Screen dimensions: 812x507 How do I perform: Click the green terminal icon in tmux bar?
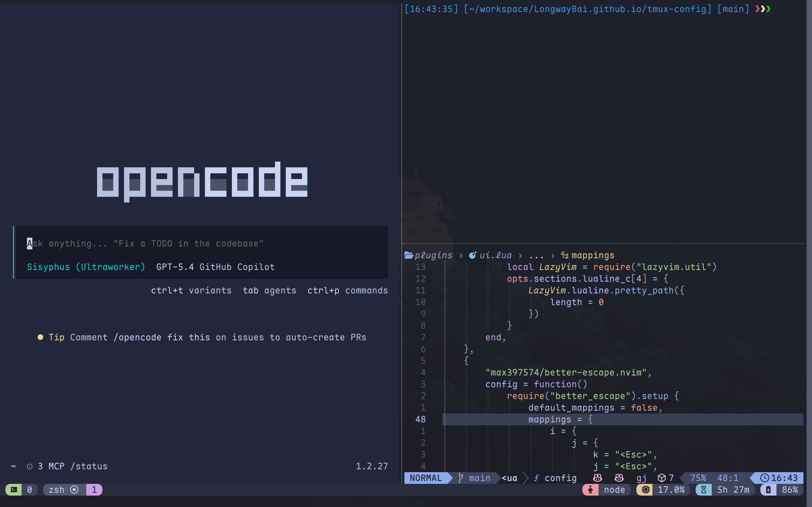click(x=13, y=490)
